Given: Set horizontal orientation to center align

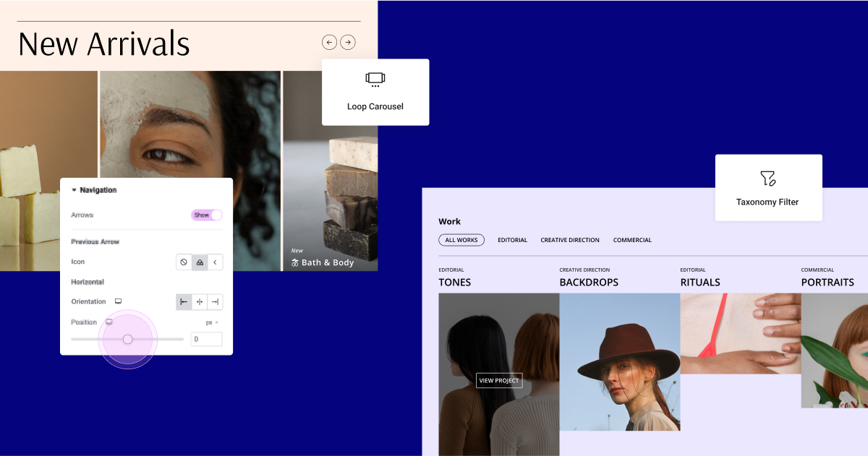Looking at the screenshot, I should tap(200, 301).
